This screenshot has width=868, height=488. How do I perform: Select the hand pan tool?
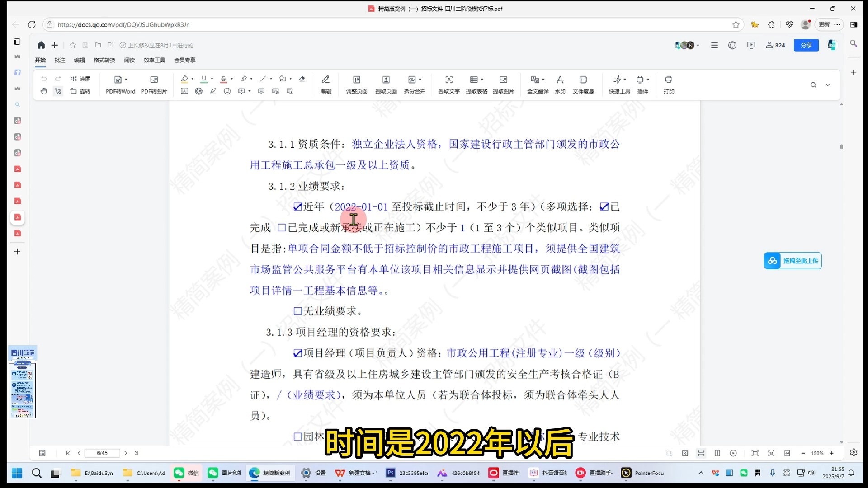pos(44,91)
